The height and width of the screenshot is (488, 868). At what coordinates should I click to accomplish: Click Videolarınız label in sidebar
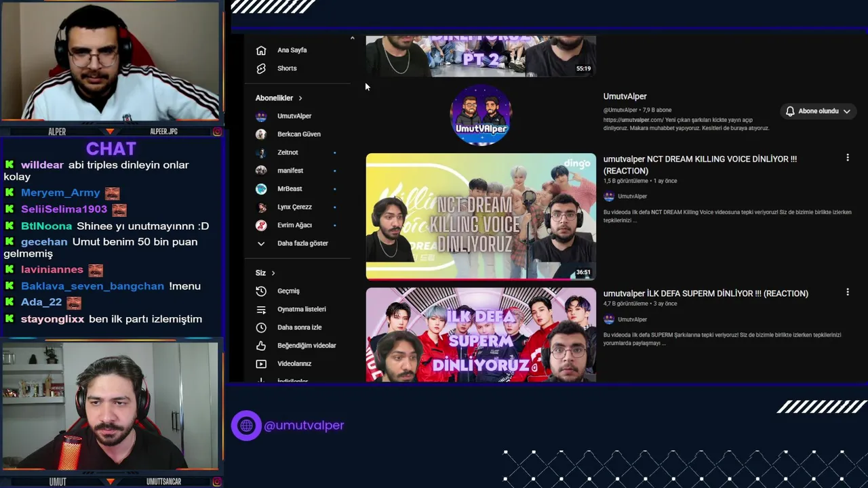[294, 364]
